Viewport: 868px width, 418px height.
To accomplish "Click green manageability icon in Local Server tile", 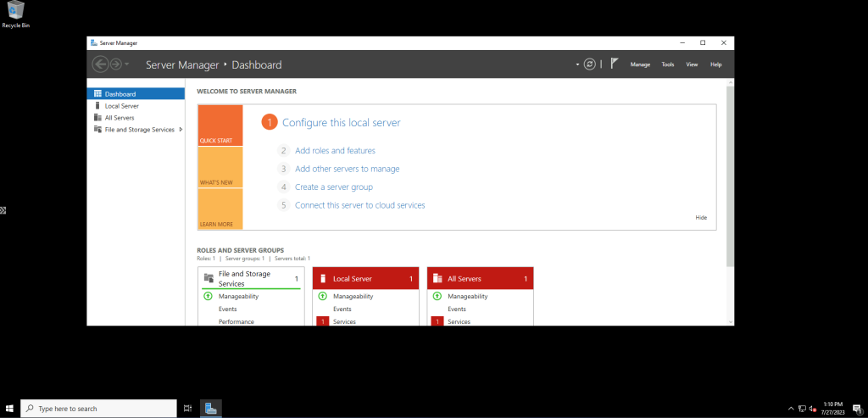I will [323, 296].
